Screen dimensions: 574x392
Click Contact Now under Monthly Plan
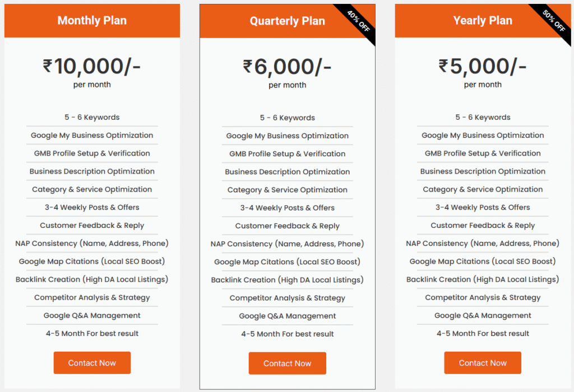92,363
